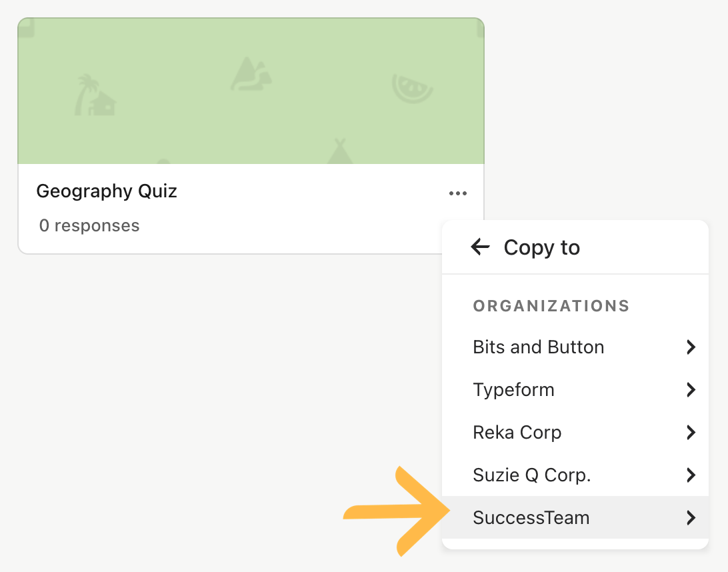The height and width of the screenshot is (572, 728).
Task: Click the palm tree house icon on thumbnail
Action: tap(95, 95)
